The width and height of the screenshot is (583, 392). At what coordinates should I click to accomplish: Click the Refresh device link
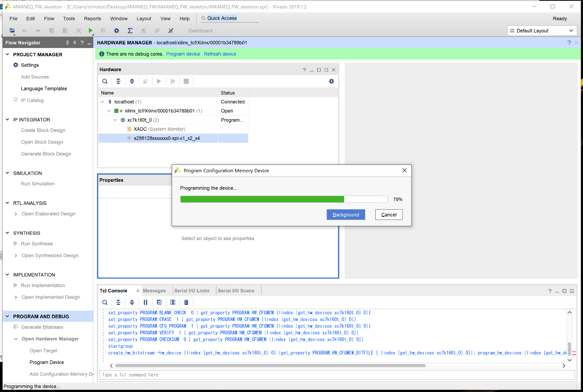point(220,54)
